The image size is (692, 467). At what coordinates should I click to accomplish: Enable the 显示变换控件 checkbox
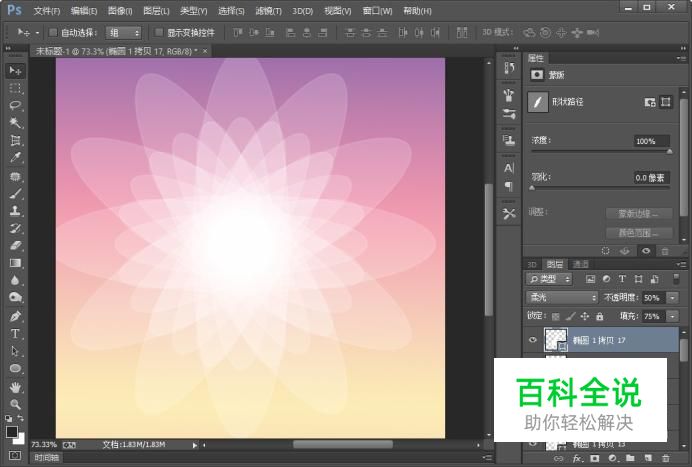(x=159, y=32)
